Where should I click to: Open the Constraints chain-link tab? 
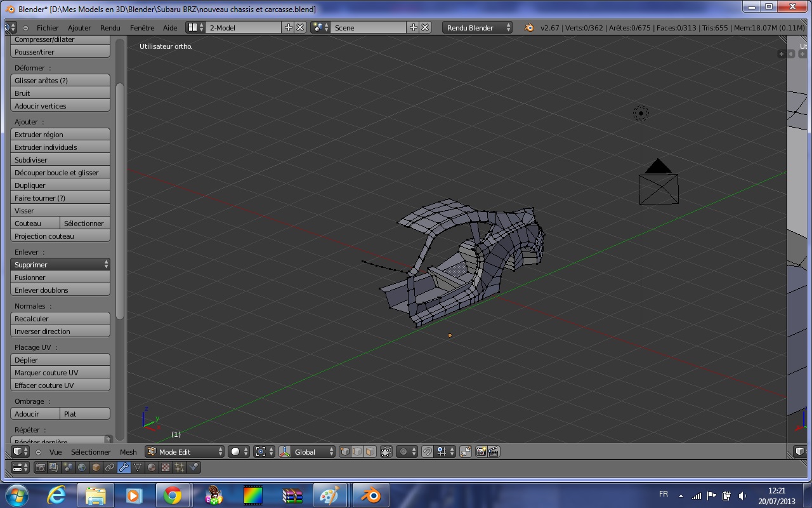coord(110,467)
